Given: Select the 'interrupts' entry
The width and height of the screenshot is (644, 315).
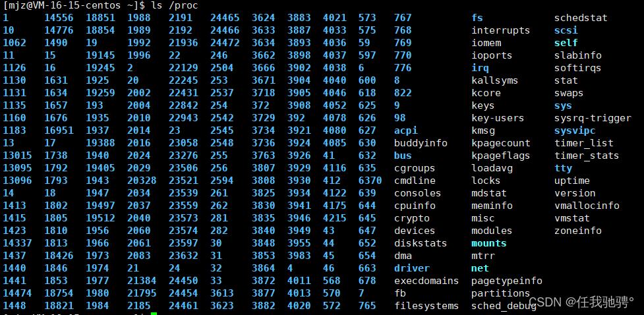Looking at the screenshot, I should tap(501, 30).
